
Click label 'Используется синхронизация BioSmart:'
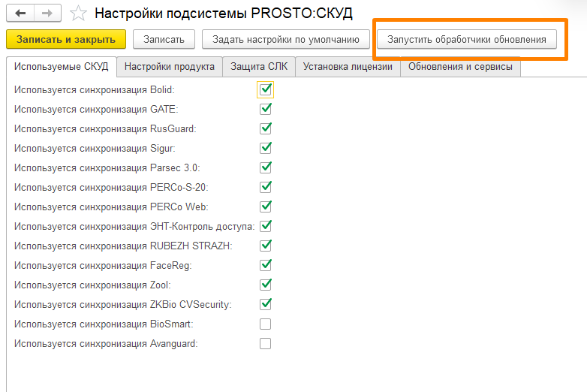pyautogui.click(x=104, y=324)
